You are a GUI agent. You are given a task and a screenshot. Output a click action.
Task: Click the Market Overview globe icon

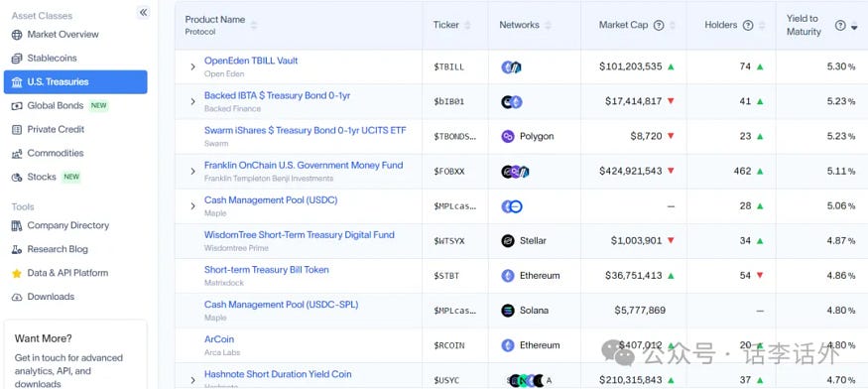17,35
